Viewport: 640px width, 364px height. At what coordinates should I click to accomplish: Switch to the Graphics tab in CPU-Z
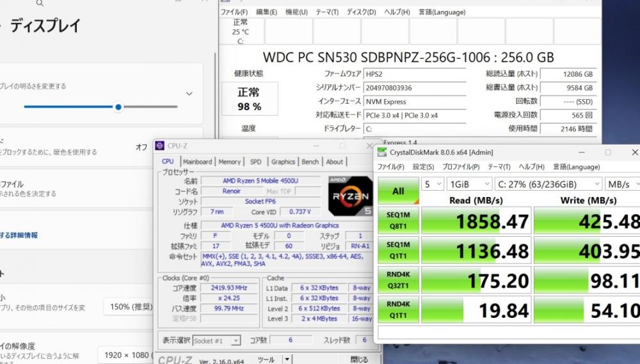pyautogui.click(x=283, y=162)
